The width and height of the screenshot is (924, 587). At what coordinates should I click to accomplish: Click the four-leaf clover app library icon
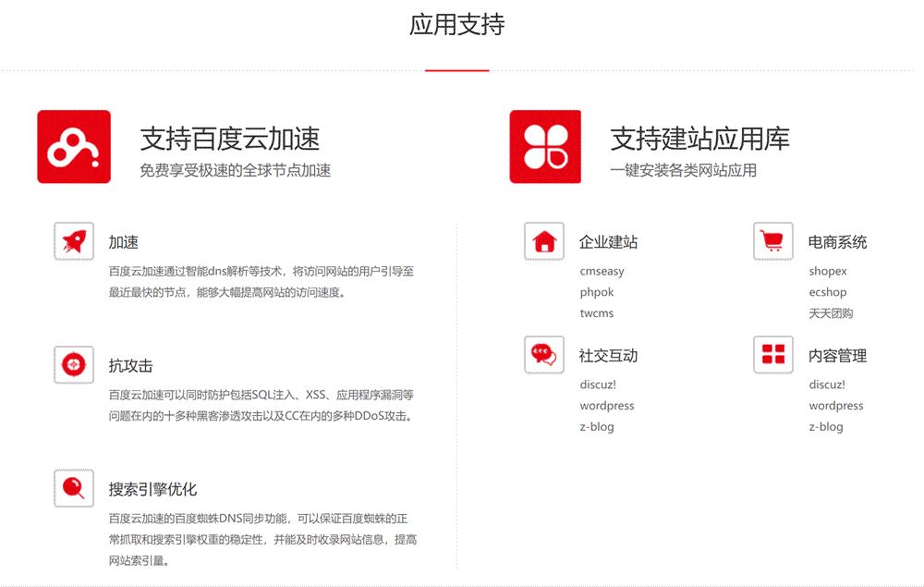pos(545,146)
